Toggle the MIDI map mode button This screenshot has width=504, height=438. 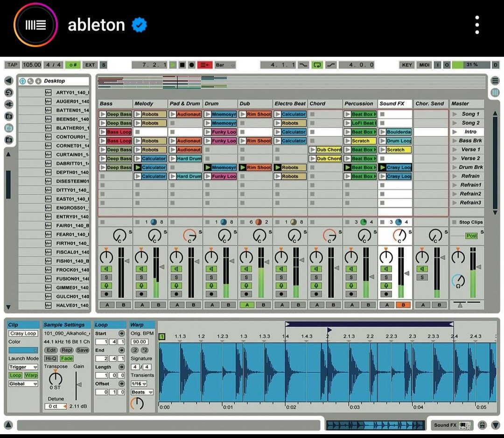tap(424, 65)
